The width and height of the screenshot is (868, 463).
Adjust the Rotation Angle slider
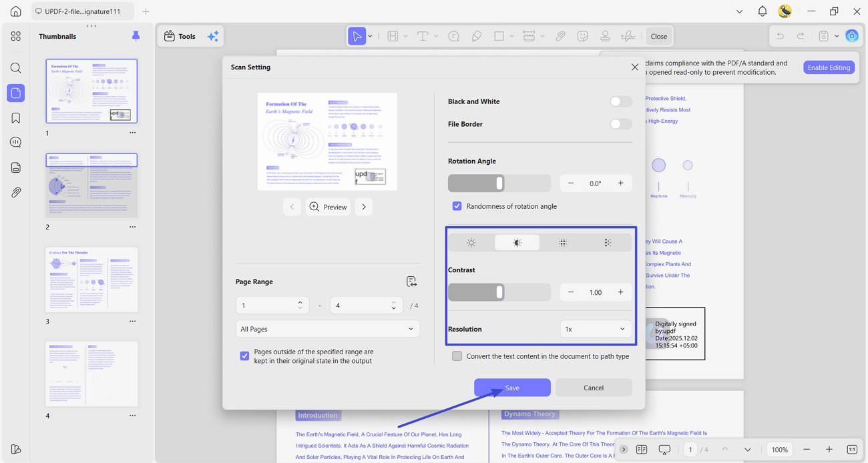point(499,183)
